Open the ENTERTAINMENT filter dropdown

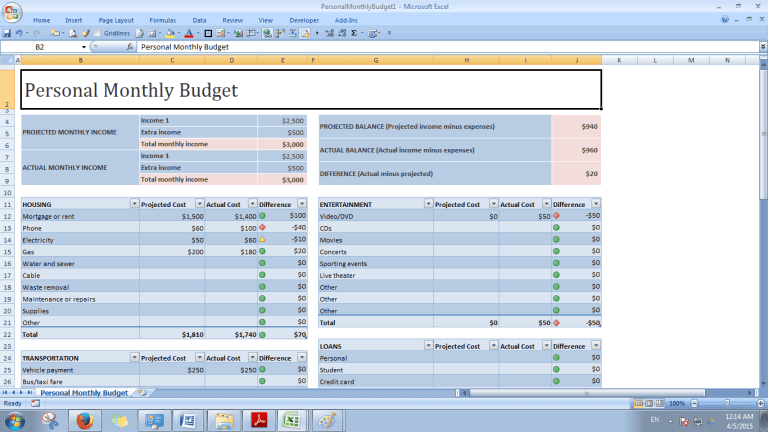pyautogui.click(x=429, y=204)
